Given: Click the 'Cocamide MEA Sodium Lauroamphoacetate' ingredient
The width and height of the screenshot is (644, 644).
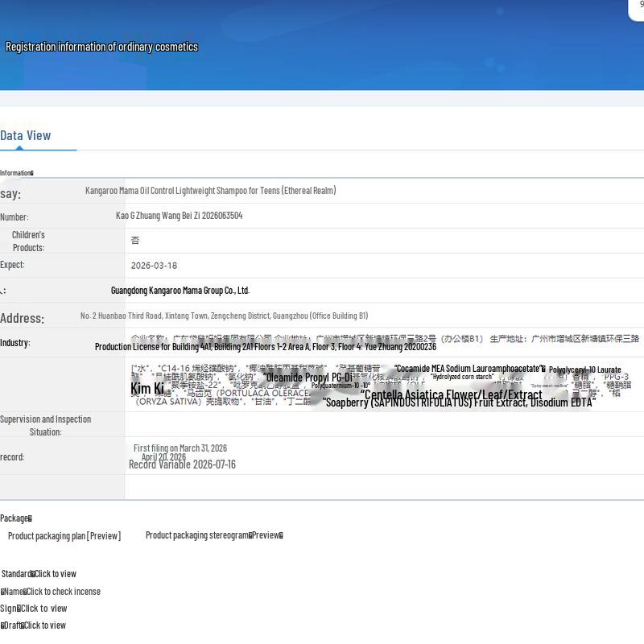Looking at the screenshot, I should point(468,369).
